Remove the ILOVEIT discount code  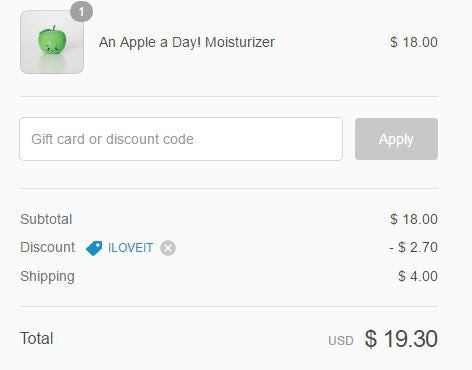[x=168, y=248]
